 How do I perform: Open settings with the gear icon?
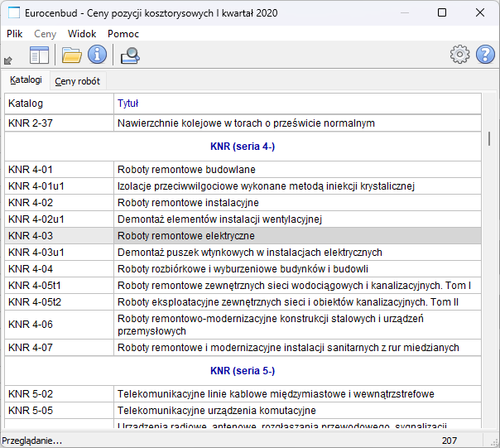(x=459, y=55)
